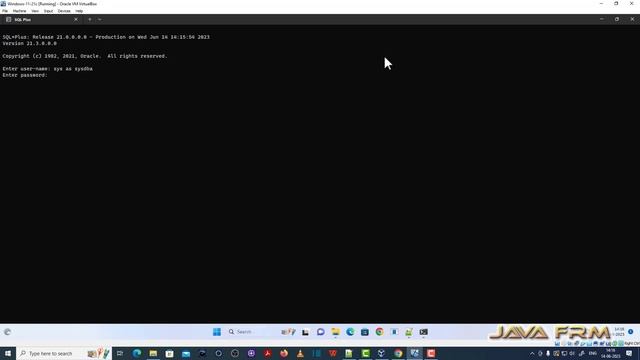The image size is (640, 360).
Task: Launch Microsoft Edge on the guest taskbar
Action: point(350,332)
